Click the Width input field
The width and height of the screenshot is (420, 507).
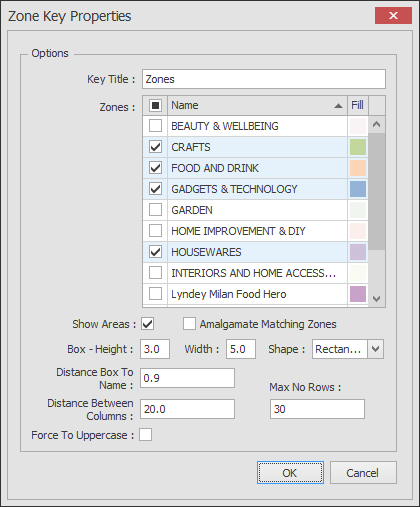coord(241,349)
